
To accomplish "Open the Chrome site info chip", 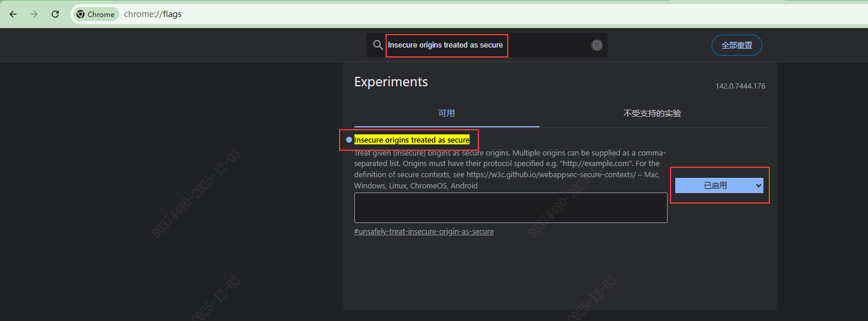I will [96, 14].
